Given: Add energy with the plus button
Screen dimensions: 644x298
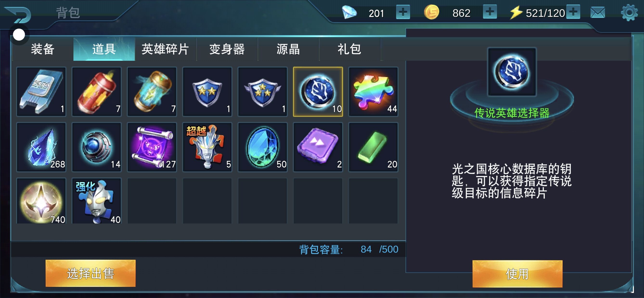Looking at the screenshot, I should click(x=573, y=12).
